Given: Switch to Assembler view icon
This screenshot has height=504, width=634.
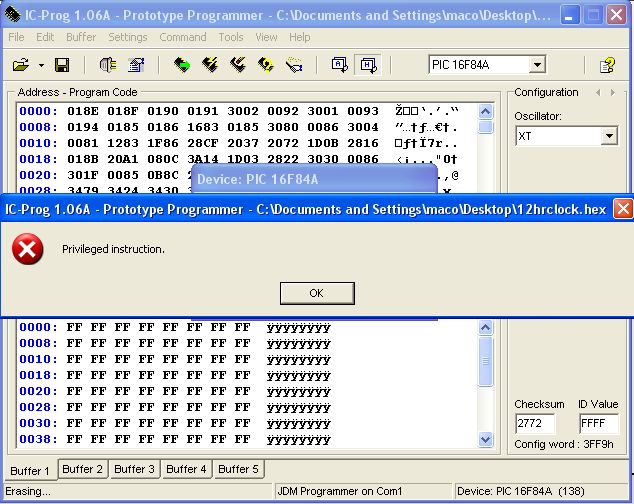Looking at the screenshot, I should click(x=339, y=65).
